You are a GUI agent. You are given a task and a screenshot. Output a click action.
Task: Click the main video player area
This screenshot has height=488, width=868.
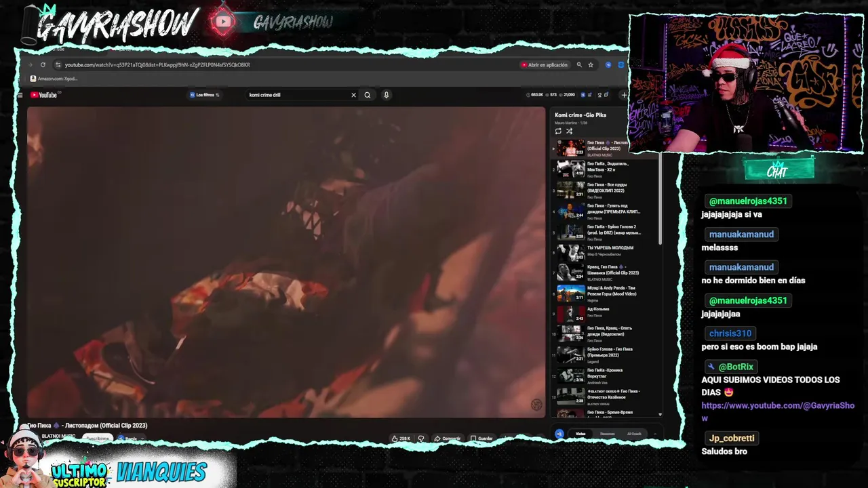(x=285, y=262)
